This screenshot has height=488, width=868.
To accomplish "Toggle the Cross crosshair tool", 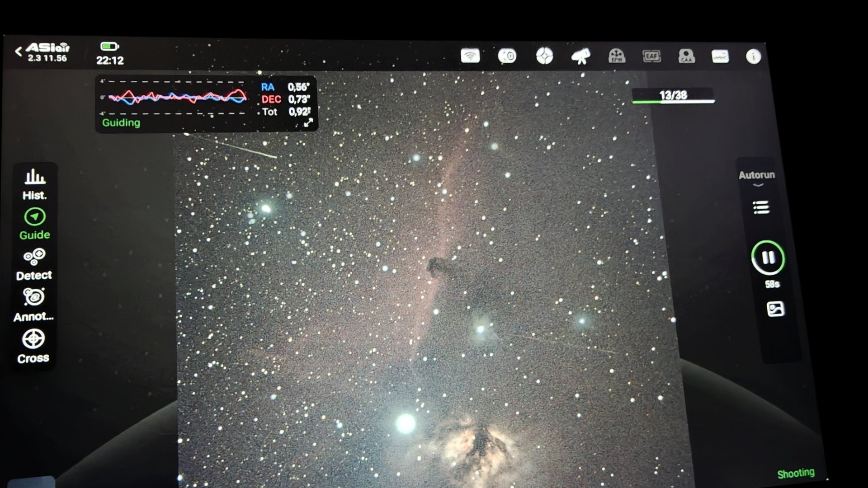I will tap(33, 347).
